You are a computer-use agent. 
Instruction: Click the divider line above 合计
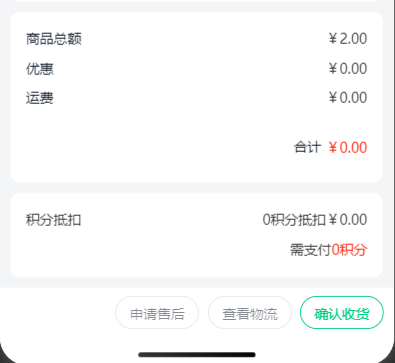coord(196,121)
